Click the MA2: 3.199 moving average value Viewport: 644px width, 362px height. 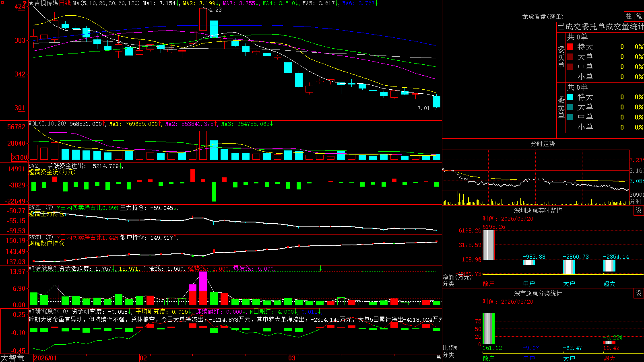200,3
